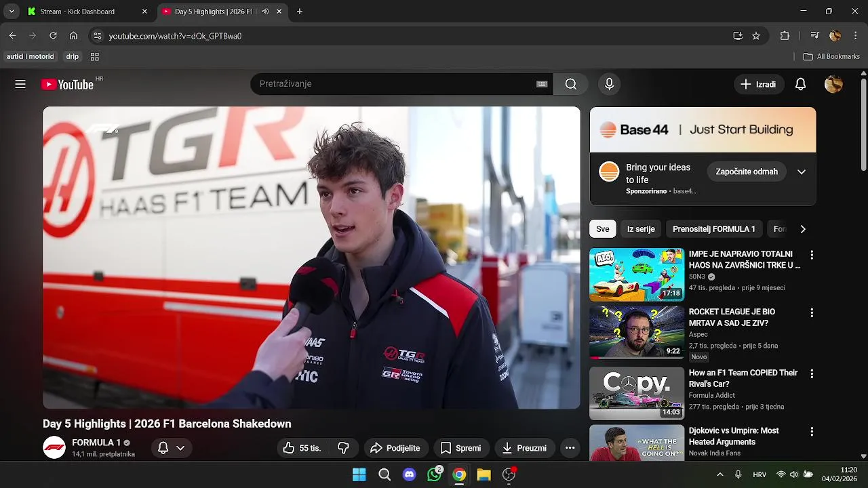Open options for Djokovic vs Umpire video

click(811, 431)
